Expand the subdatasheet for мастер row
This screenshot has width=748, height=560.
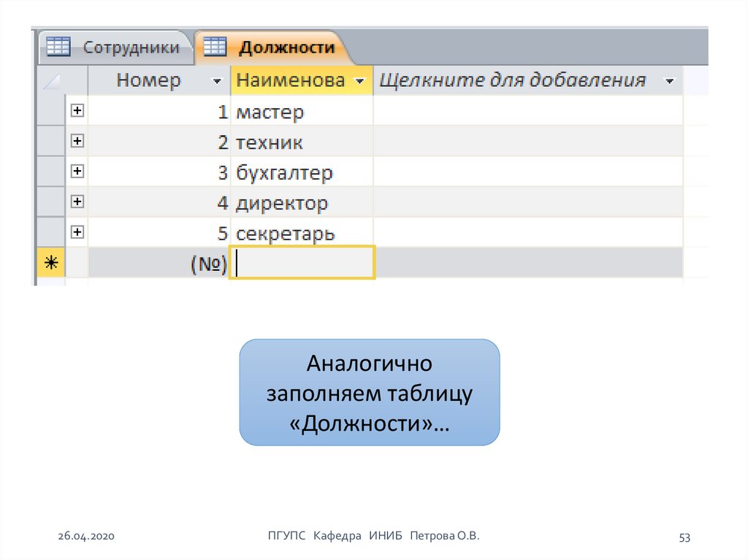(77, 110)
